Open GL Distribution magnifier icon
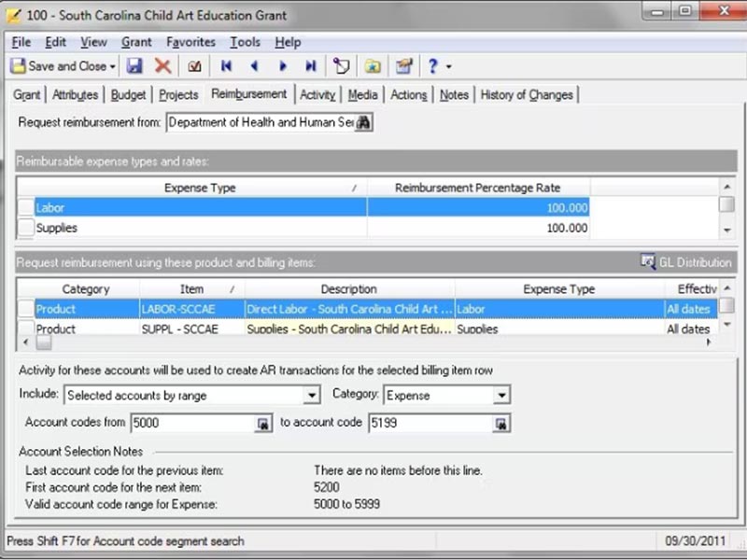 click(648, 262)
